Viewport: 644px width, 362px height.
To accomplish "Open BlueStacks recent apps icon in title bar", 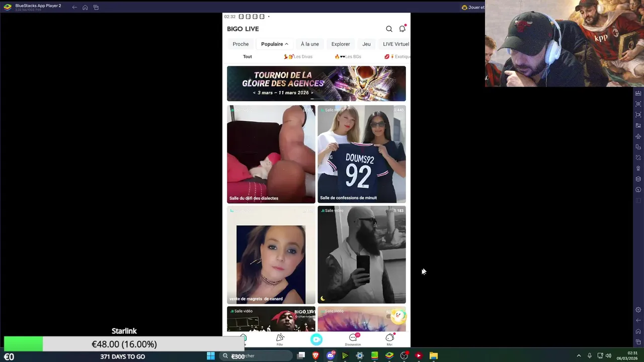I will (96, 7).
